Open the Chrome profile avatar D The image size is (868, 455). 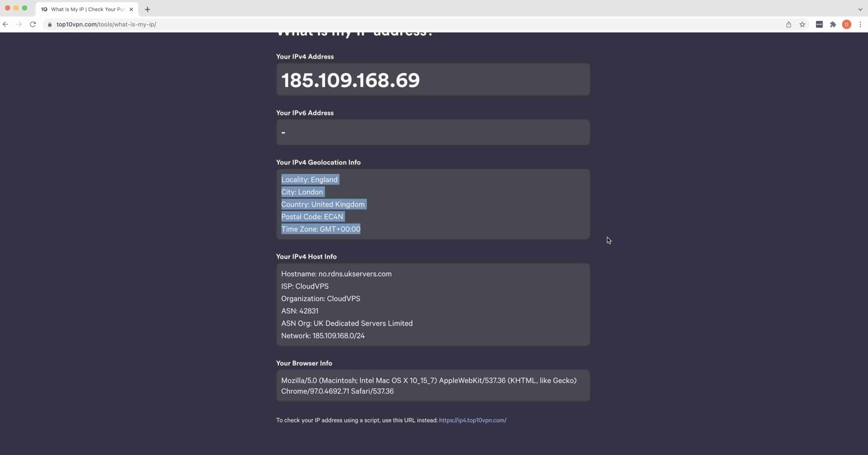(847, 24)
